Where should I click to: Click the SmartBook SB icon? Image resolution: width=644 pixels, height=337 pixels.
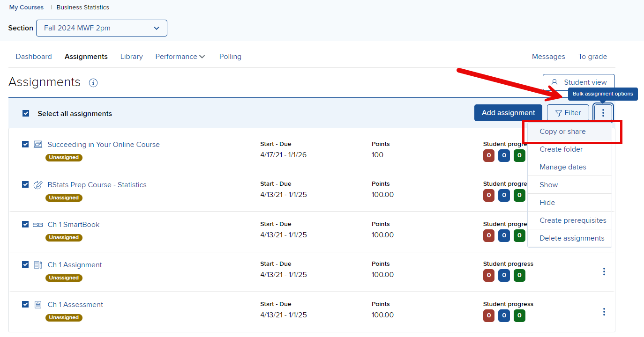point(38,225)
